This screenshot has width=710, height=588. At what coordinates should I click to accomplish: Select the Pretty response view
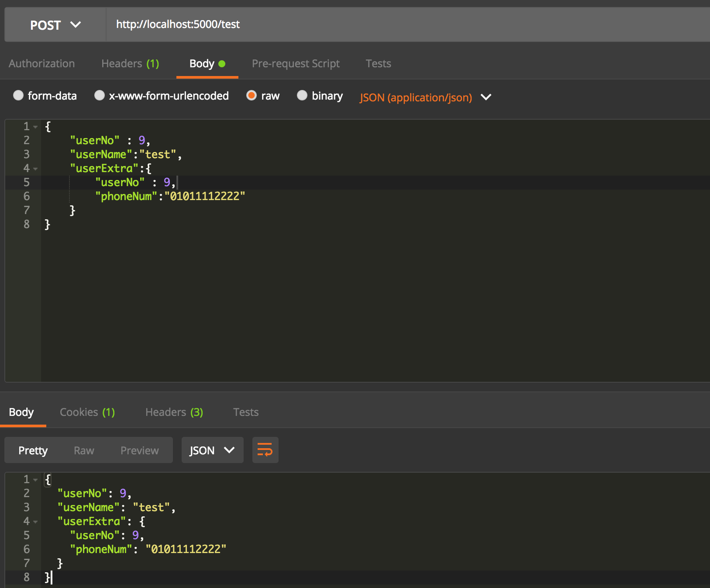click(x=33, y=450)
